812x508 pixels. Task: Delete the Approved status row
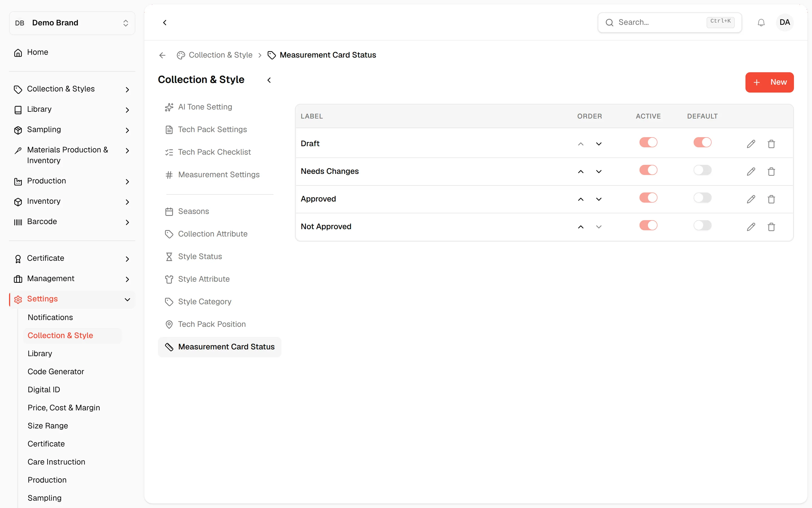[x=771, y=199]
